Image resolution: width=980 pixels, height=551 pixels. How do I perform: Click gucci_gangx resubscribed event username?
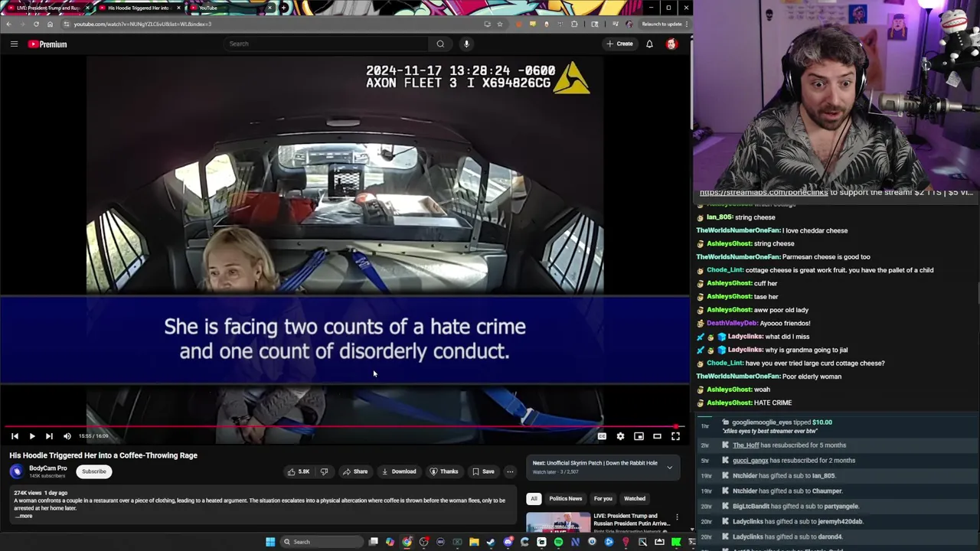point(750,461)
